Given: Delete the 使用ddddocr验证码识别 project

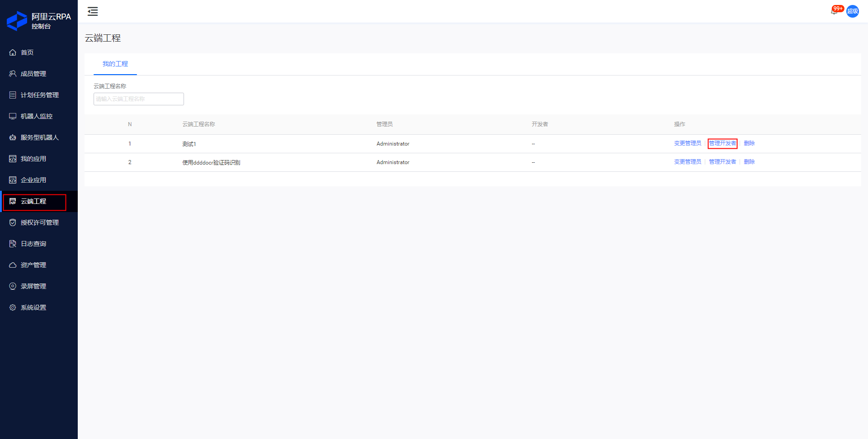Looking at the screenshot, I should 749,162.
